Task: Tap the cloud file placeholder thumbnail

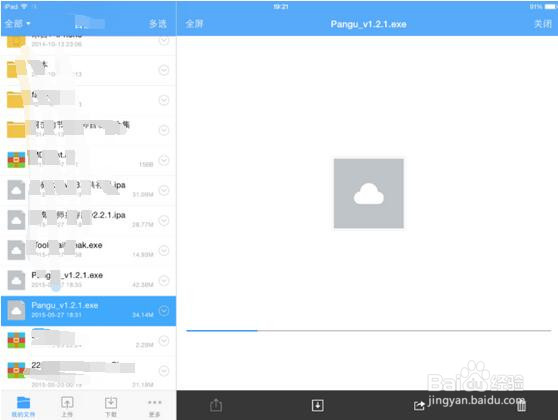Action: (x=369, y=193)
